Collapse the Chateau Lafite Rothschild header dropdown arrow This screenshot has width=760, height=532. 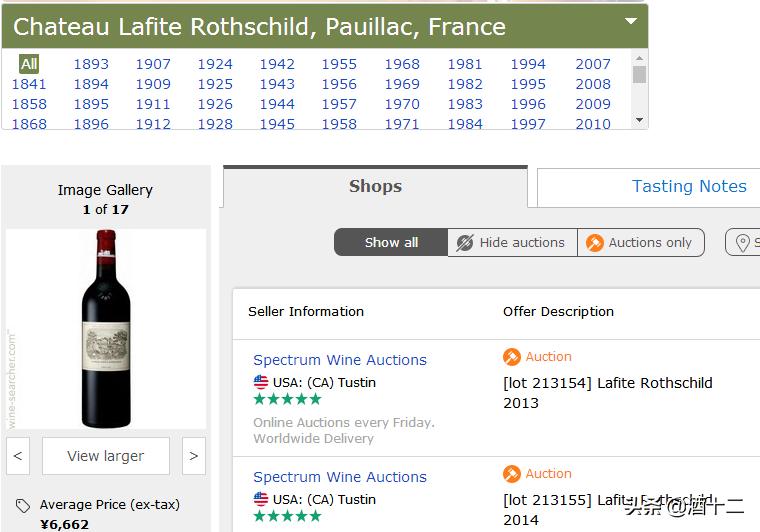point(631,21)
